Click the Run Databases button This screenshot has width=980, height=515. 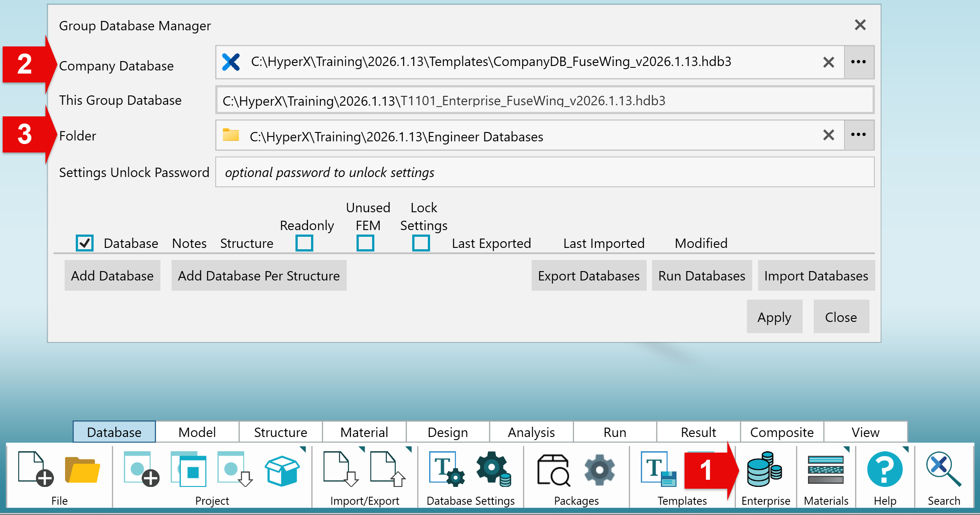click(702, 276)
